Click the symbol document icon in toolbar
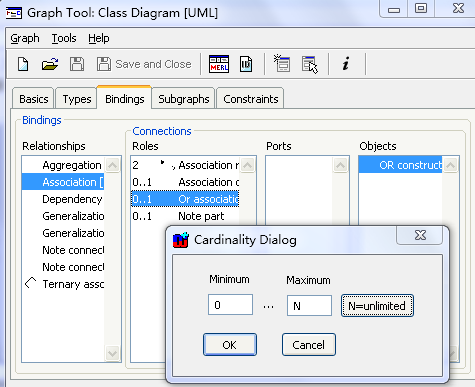Viewport: 475px width, 387px height. (x=246, y=64)
